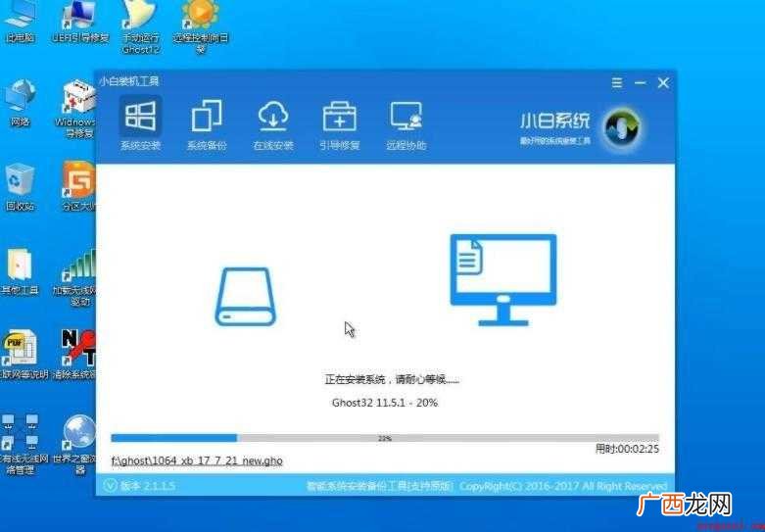
Task: Open 清除系统密码 NT key icon
Action: [76, 355]
